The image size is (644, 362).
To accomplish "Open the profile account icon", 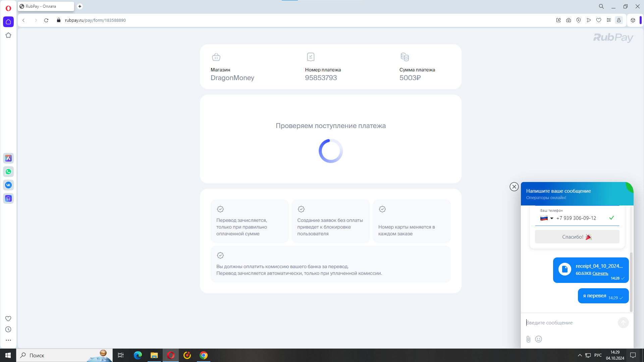I will pyautogui.click(x=619, y=20).
